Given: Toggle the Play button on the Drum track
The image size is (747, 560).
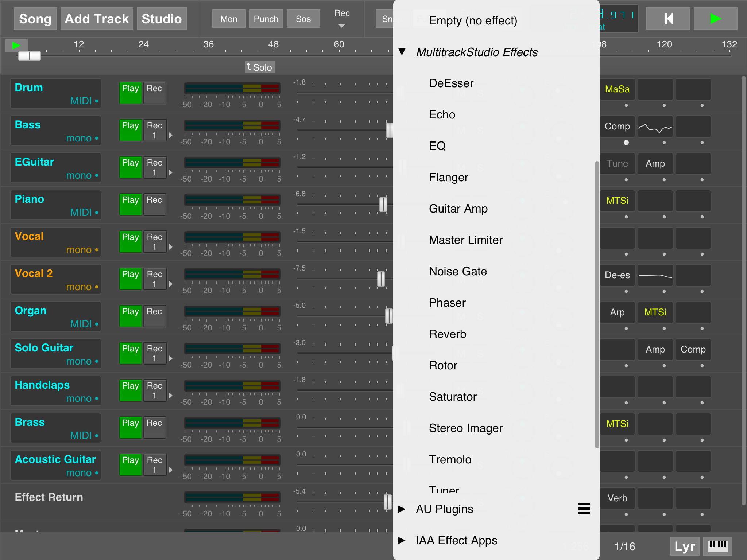Looking at the screenshot, I should click(130, 93).
